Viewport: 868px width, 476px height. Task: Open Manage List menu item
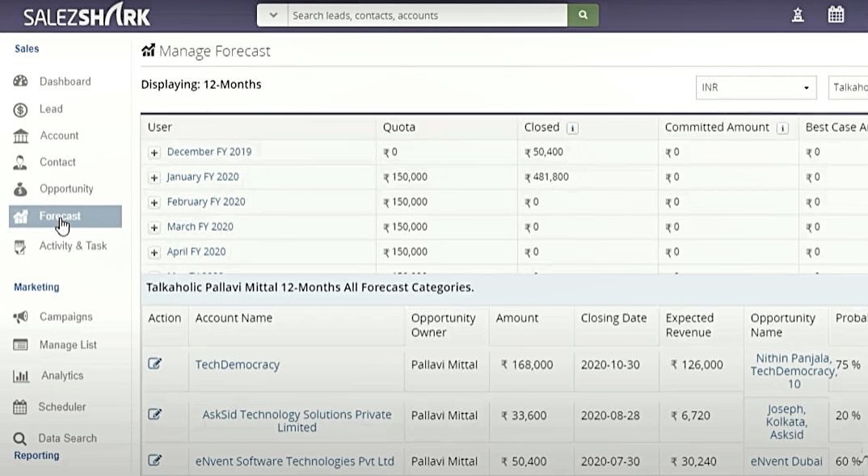tap(68, 345)
